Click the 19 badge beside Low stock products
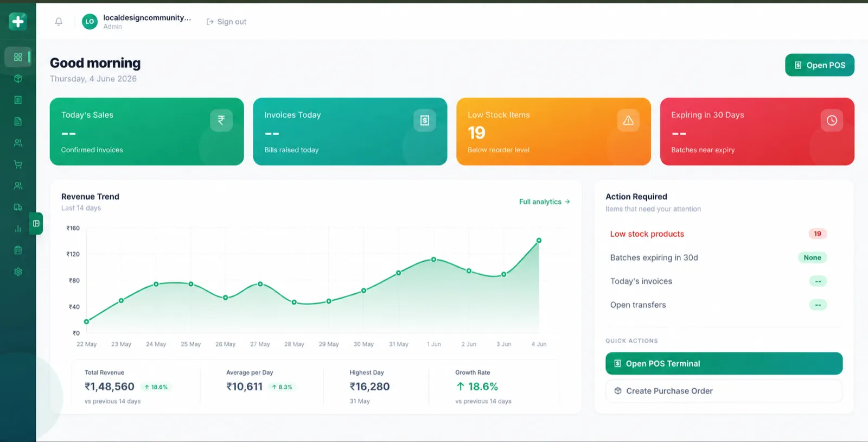The width and height of the screenshot is (868, 442). (x=817, y=234)
